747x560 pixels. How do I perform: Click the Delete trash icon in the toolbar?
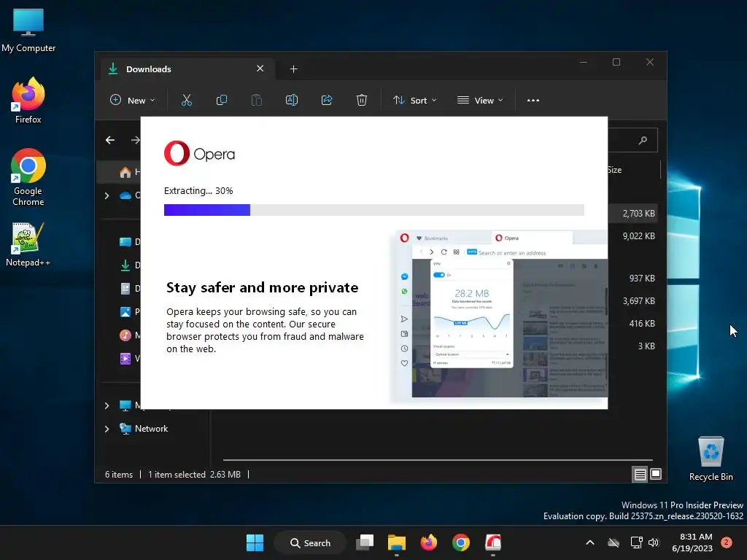(x=362, y=100)
